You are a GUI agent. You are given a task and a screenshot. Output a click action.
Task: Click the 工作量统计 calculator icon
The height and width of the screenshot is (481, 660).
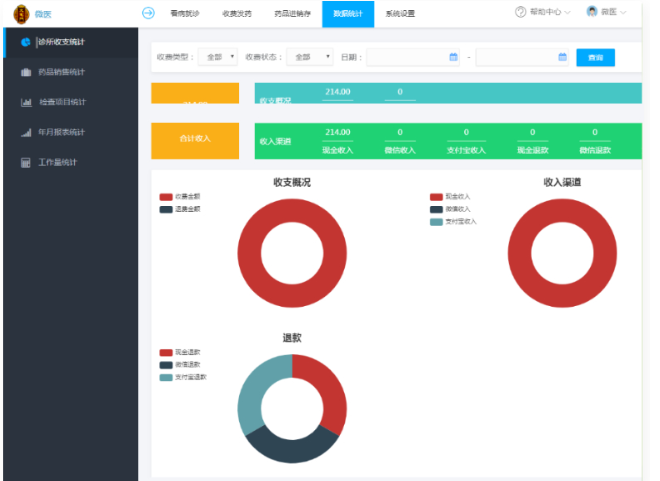(25, 162)
